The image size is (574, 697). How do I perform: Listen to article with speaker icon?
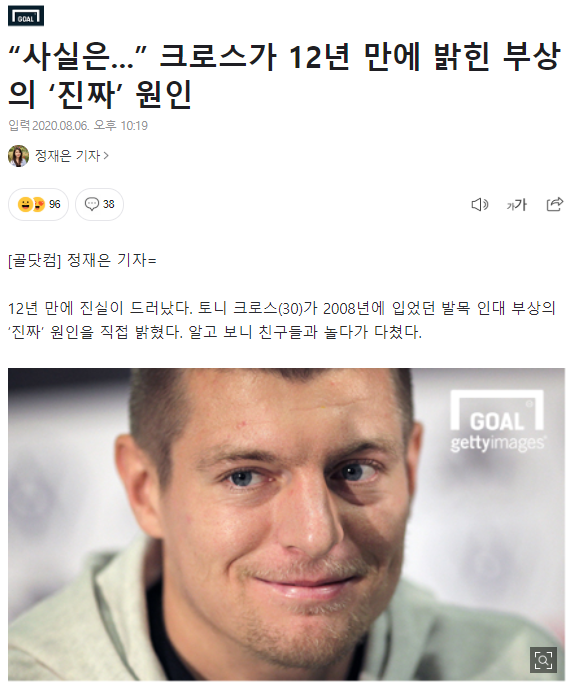point(479,204)
